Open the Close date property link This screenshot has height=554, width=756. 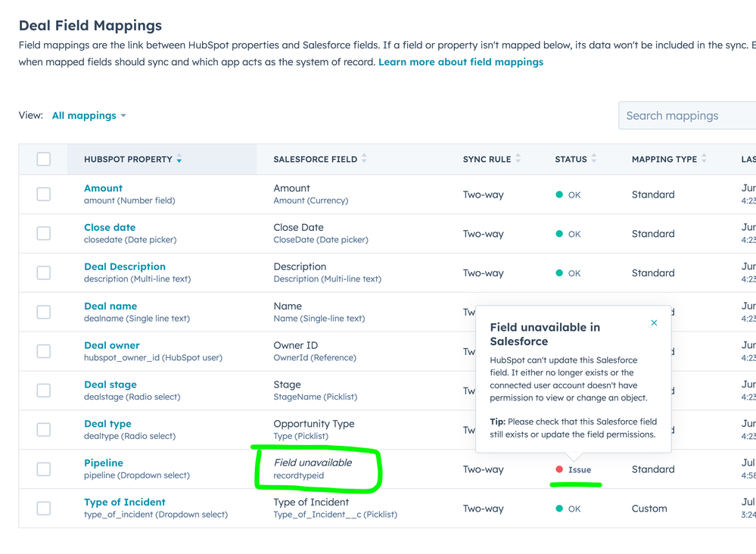110,227
